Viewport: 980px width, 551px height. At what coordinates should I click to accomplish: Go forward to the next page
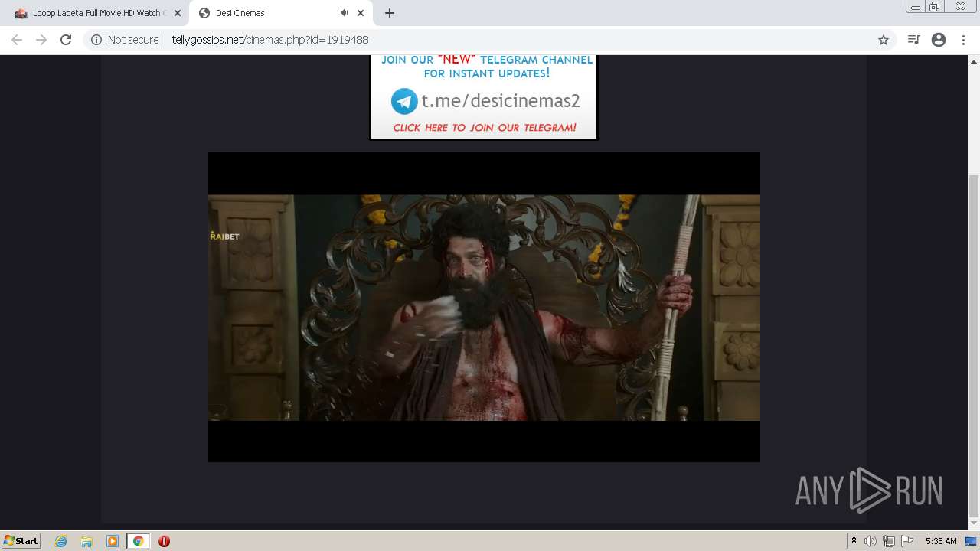(x=41, y=40)
